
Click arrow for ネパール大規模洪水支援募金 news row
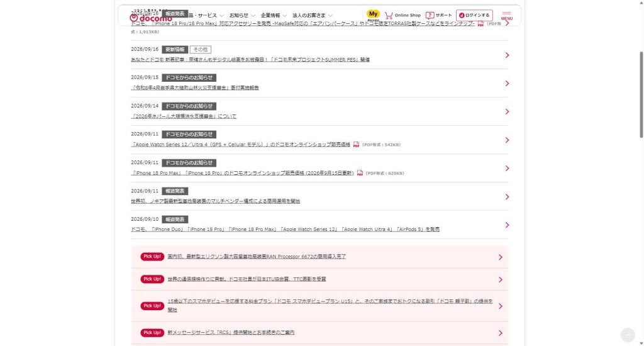click(508, 112)
